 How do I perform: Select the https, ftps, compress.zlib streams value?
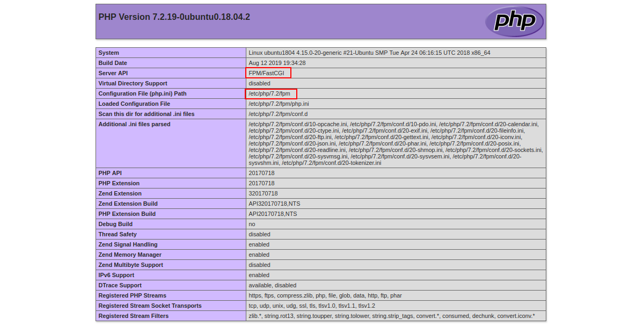(x=325, y=295)
